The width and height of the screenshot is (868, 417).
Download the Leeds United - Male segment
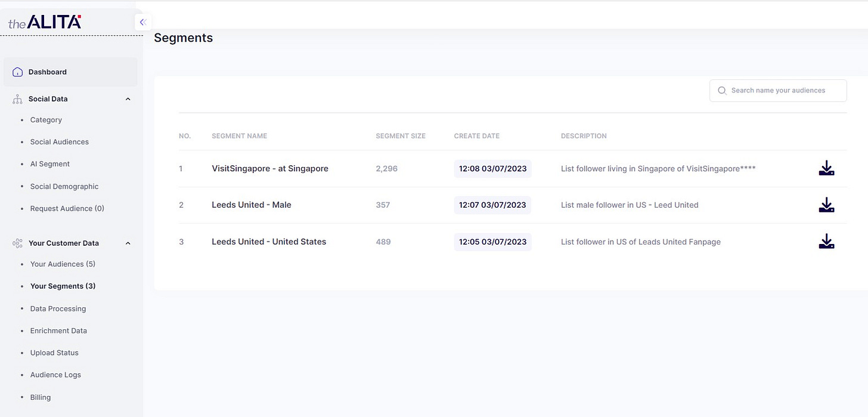click(x=826, y=205)
